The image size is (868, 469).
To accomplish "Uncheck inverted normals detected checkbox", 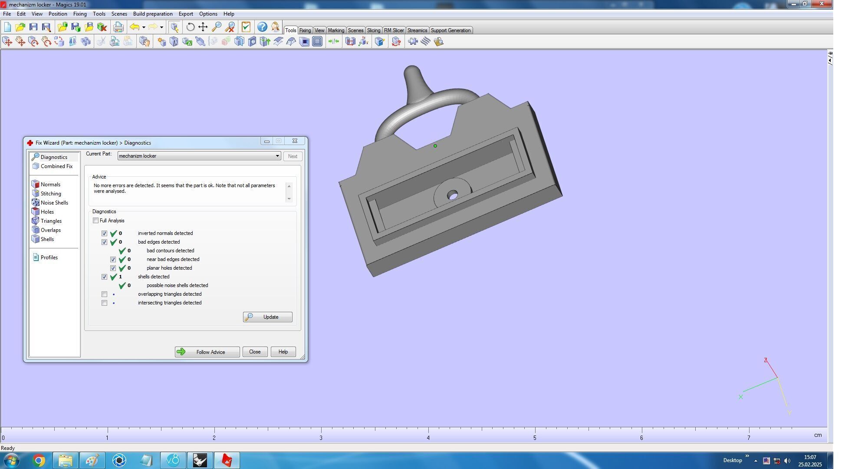I will coord(104,234).
